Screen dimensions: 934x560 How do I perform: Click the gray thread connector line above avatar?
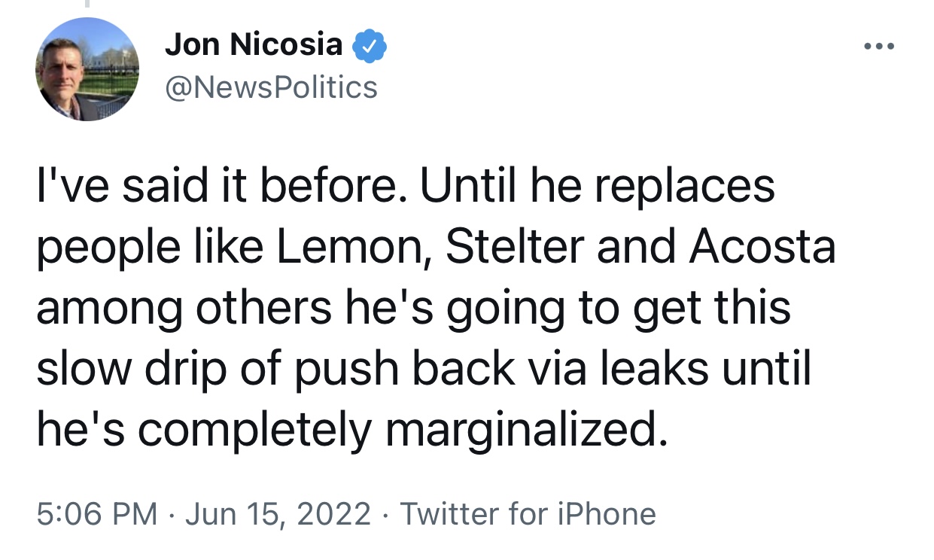click(x=87, y=4)
